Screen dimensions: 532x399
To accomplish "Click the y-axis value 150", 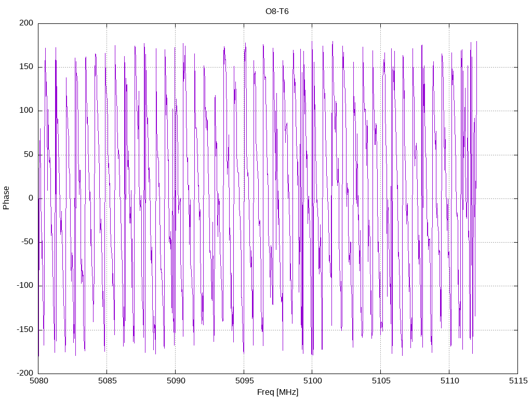I will 26,67.
